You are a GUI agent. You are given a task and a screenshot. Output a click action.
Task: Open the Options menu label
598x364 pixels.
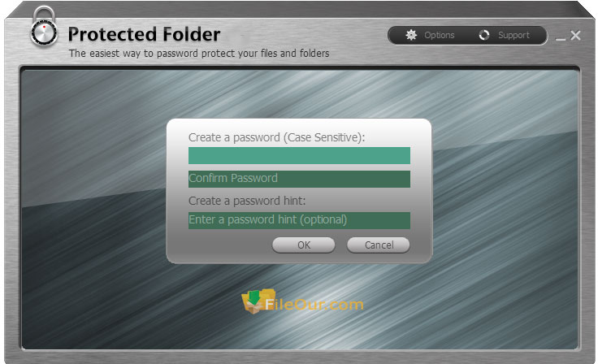tap(440, 35)
